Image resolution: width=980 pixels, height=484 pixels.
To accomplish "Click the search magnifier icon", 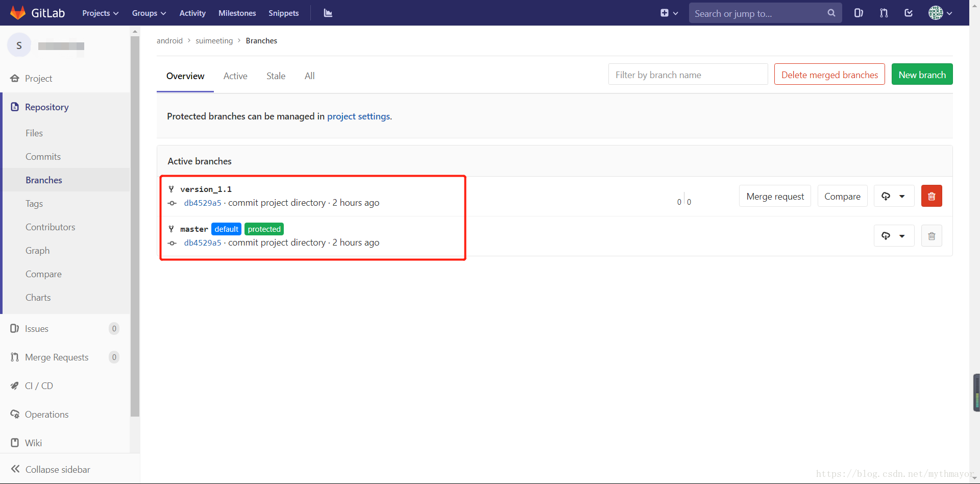I will click(x=831, y=13).
